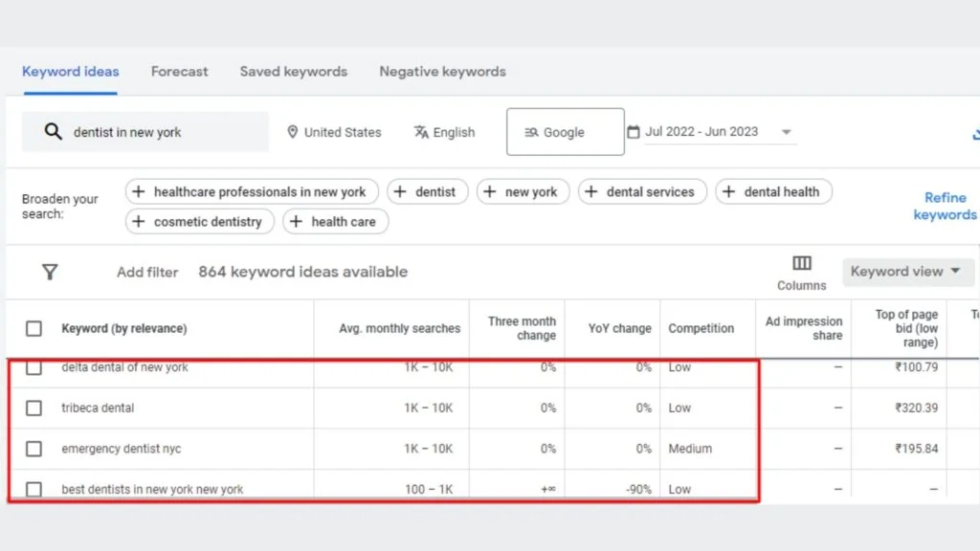Click the Medium competition cell
Screen dimensions: 980x551
[690, 449]
